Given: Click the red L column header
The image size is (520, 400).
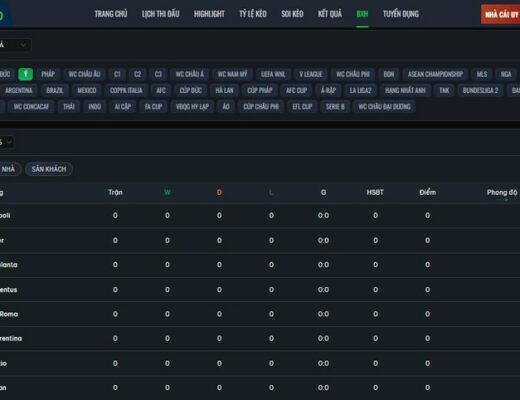Looking at the screenshot, I should 271,192.
